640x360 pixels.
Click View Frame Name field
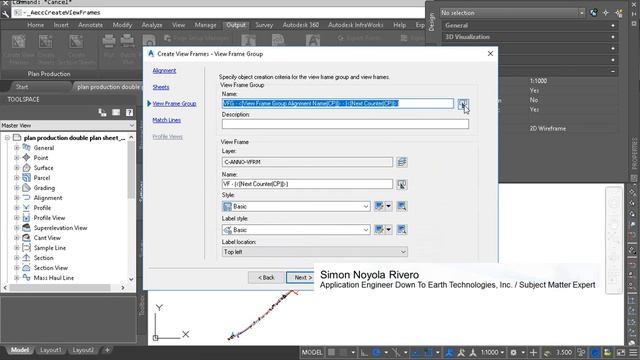point(307,184)
